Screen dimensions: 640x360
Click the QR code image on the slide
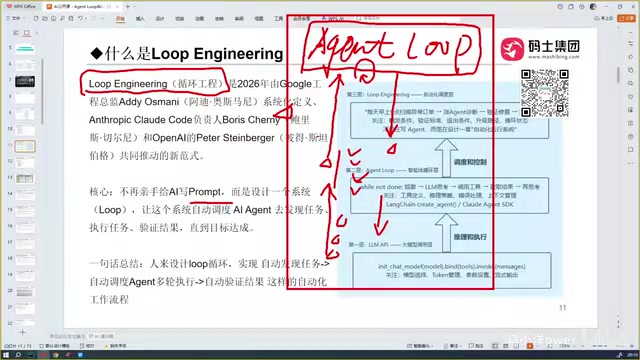[544, 93]
